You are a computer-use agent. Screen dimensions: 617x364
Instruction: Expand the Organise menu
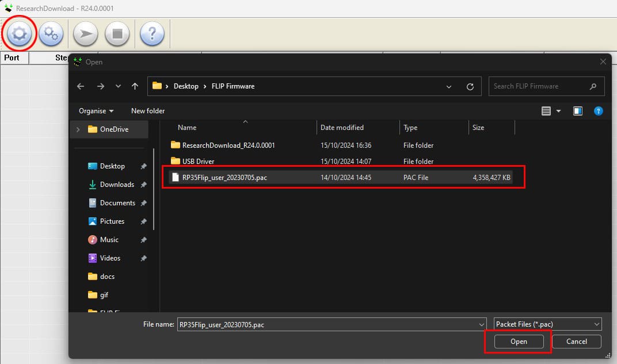click(95, 111)
